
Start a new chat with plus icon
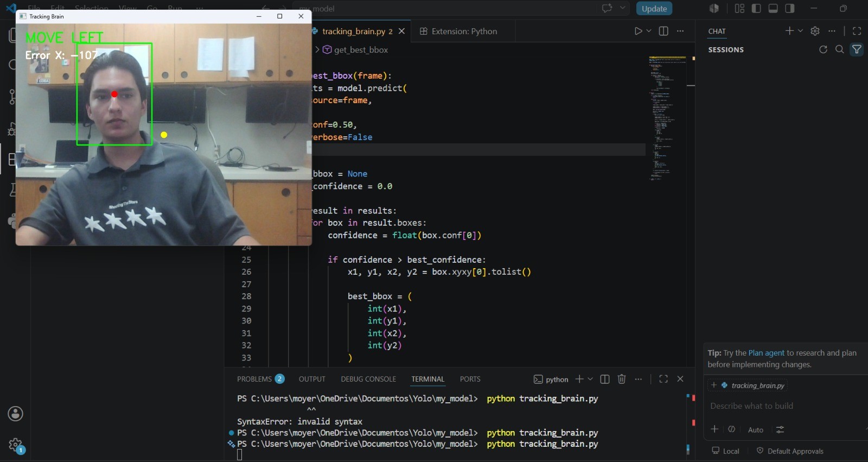[x=789, y=31]
